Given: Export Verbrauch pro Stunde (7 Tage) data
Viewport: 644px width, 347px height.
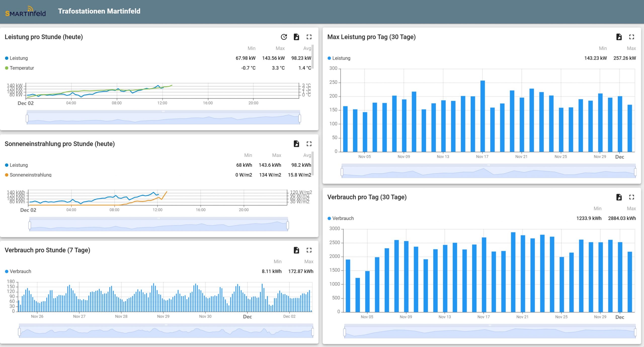Looking at the screenshot, I should (x=296, y=250).
